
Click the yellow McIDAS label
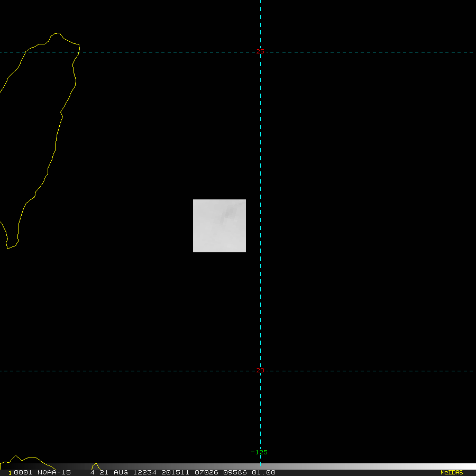(x=451, y=472)
